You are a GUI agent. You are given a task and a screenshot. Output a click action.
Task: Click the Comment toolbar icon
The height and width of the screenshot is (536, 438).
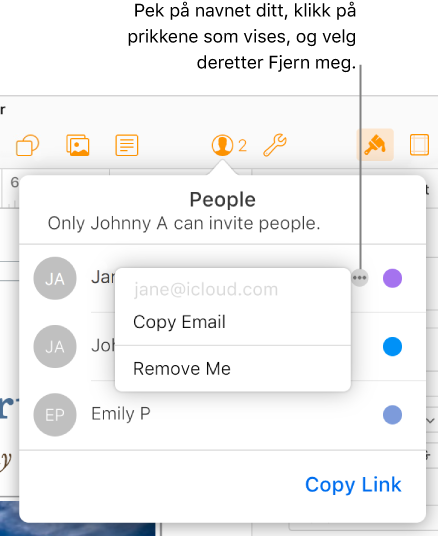point(127,145)
